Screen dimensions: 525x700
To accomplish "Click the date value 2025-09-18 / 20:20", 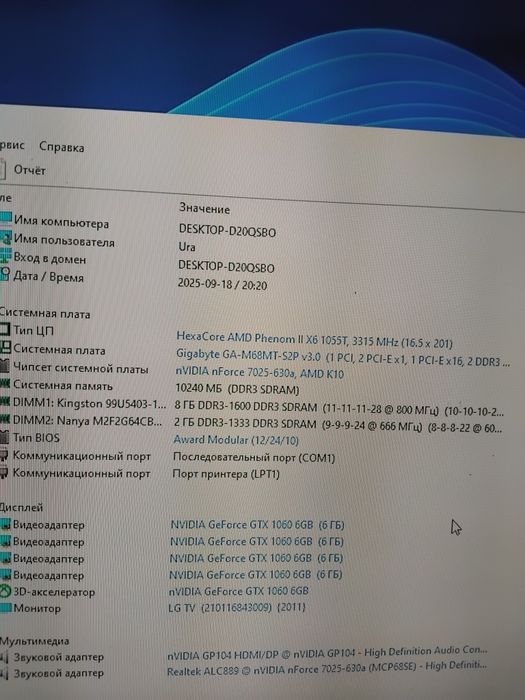I will [222, 284].
